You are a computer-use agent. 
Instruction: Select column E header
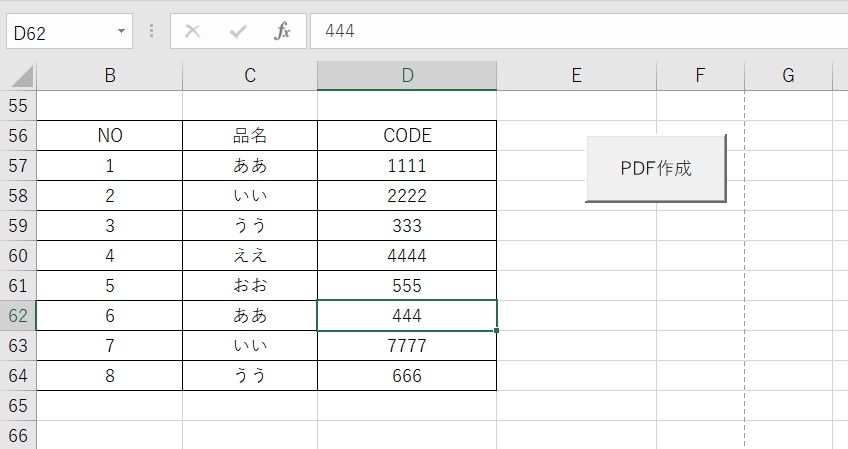coord(577,75)
